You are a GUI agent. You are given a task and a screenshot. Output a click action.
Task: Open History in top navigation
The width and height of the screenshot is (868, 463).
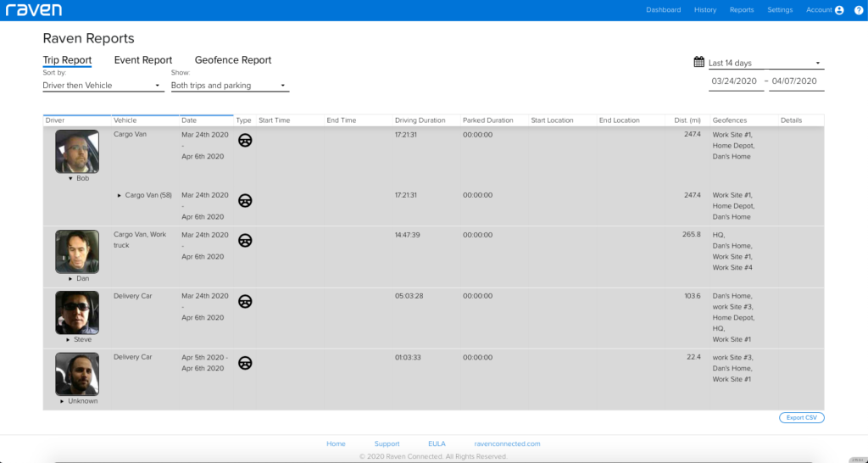click(x=705, y=10)
